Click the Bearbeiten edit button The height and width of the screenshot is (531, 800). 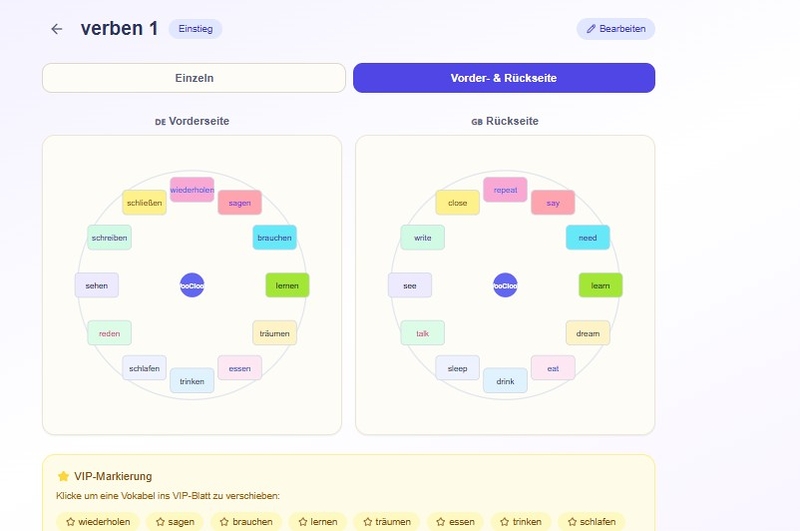(615, 29)
